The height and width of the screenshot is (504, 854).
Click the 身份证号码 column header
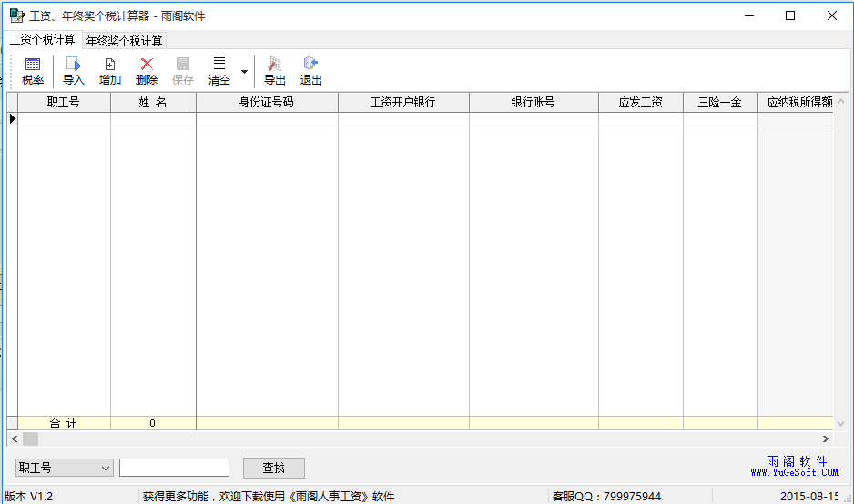click(x=267, y=103)
